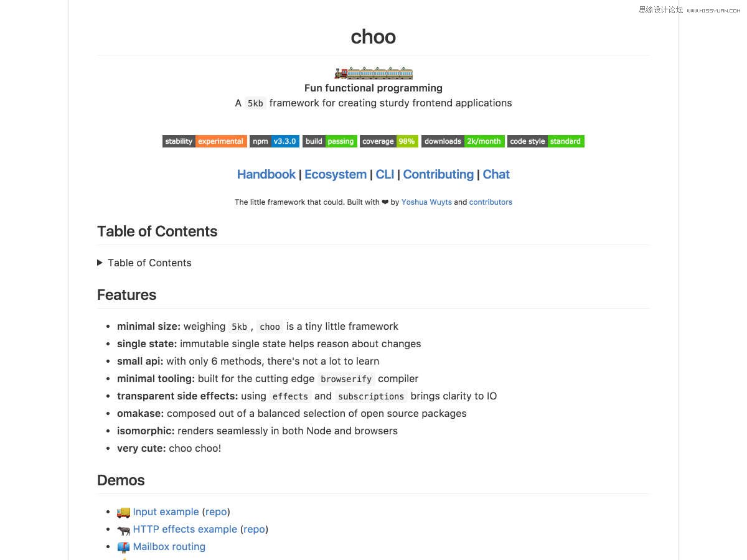This screenshot has width=747, height=560.
Task: Open repo link for HTTP effects example
Action: [x=254, y=529]
